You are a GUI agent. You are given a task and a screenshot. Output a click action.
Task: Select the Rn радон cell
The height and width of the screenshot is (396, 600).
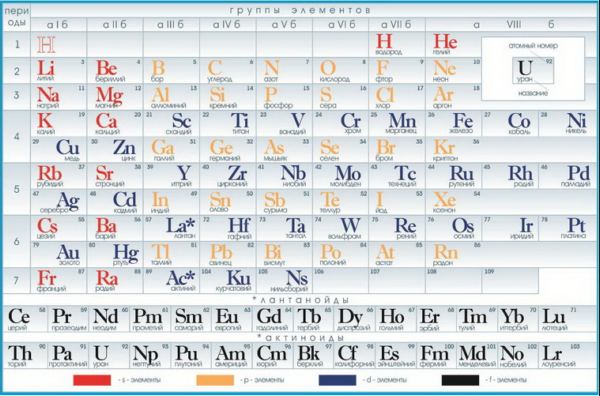pyautogui.click(x=453, y=254)
